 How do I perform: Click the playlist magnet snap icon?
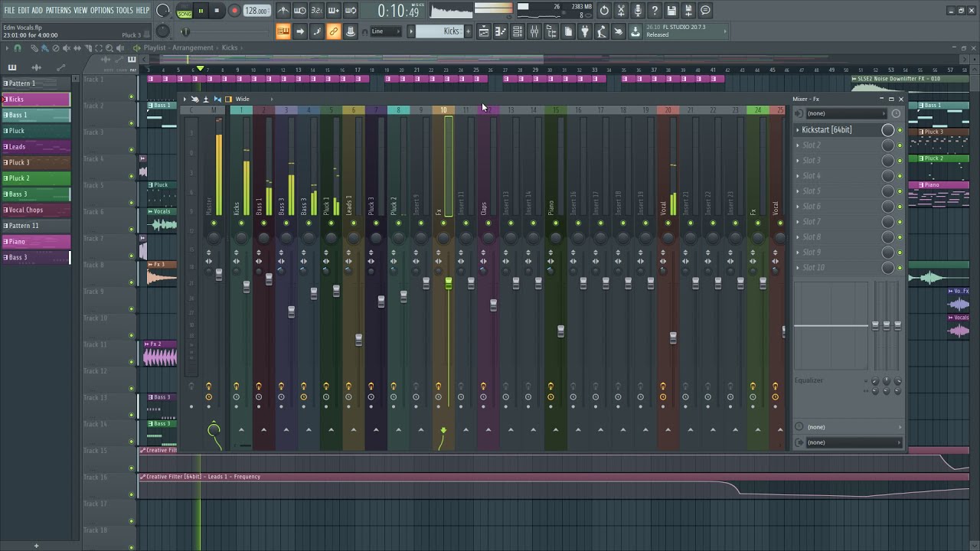click(x=18, y=48)
